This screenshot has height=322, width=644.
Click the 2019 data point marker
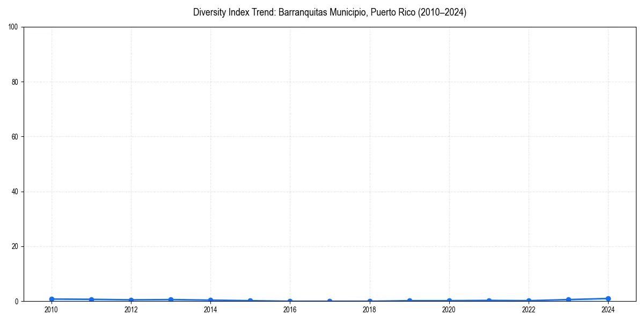[409, 300]
